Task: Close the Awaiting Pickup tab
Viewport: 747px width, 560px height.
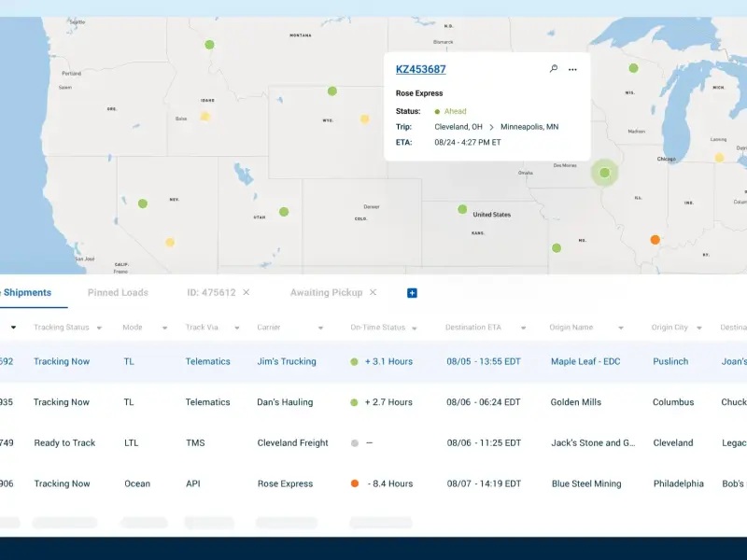Action: (x=373, y=292)
